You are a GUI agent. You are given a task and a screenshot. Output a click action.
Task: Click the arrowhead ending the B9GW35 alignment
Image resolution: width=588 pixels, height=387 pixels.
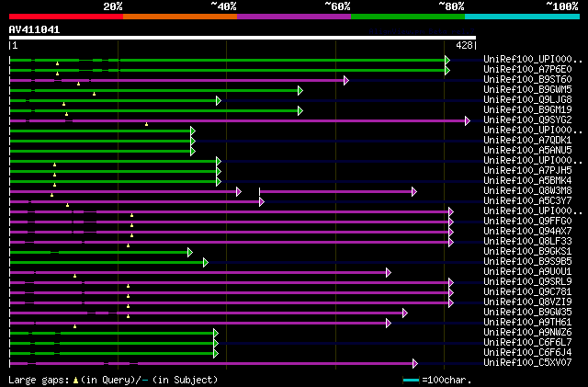[x=404, y=313]
